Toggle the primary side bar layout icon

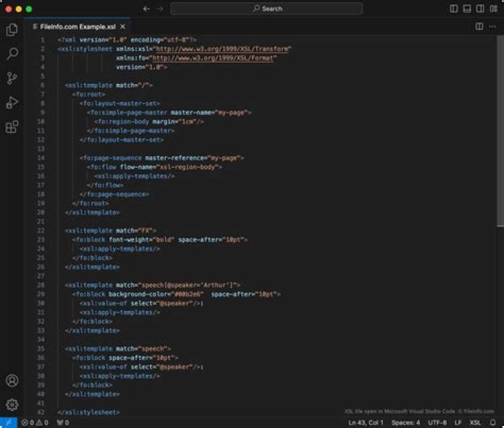click(454, 8)
